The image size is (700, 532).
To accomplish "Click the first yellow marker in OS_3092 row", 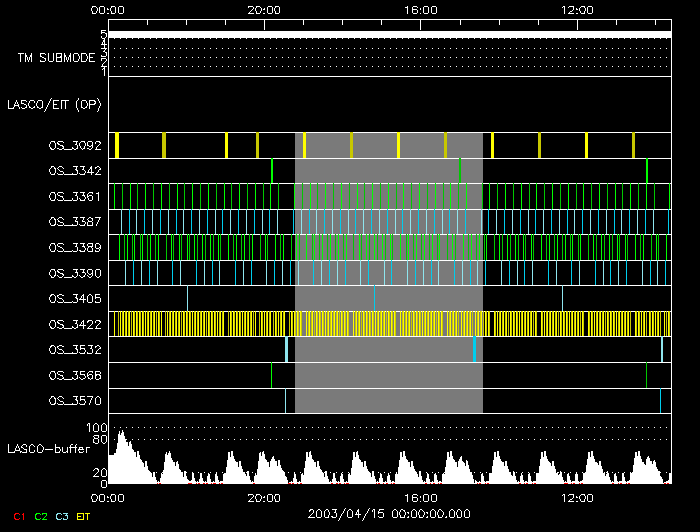I will coord(117,145).
